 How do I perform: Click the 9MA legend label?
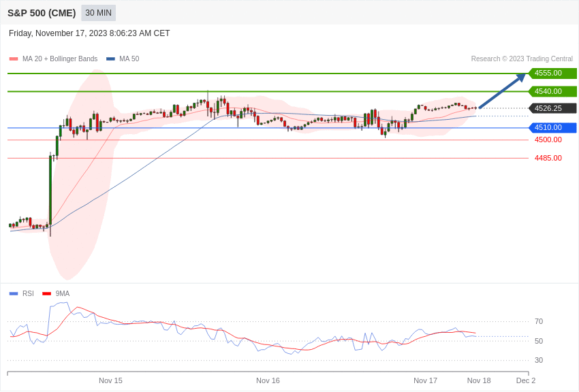63,293
